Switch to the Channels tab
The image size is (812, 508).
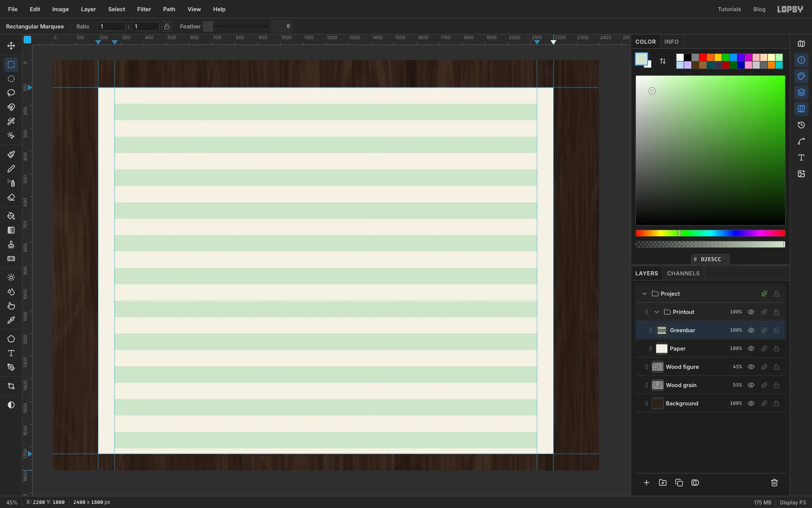point(683,273)
